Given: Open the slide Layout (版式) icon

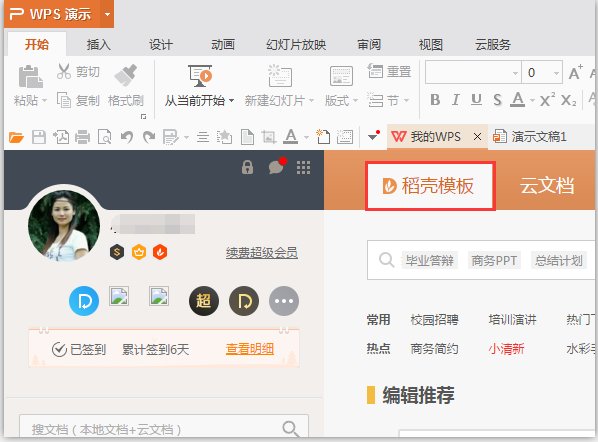Looking at the screenshot, I should 341,76.
